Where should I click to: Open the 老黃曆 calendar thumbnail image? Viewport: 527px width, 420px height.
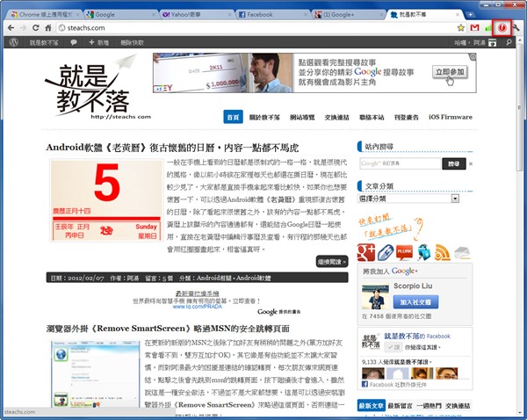tap(106, 200)
